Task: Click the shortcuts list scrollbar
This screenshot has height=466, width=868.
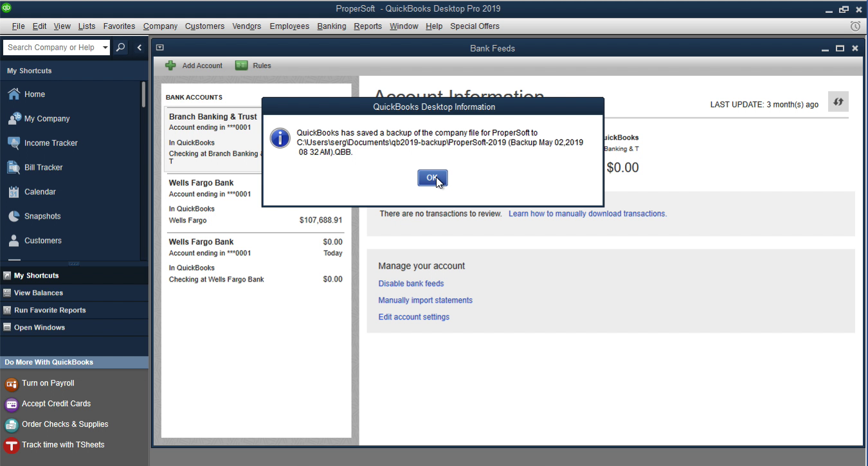Action: (x=143, y=94)
